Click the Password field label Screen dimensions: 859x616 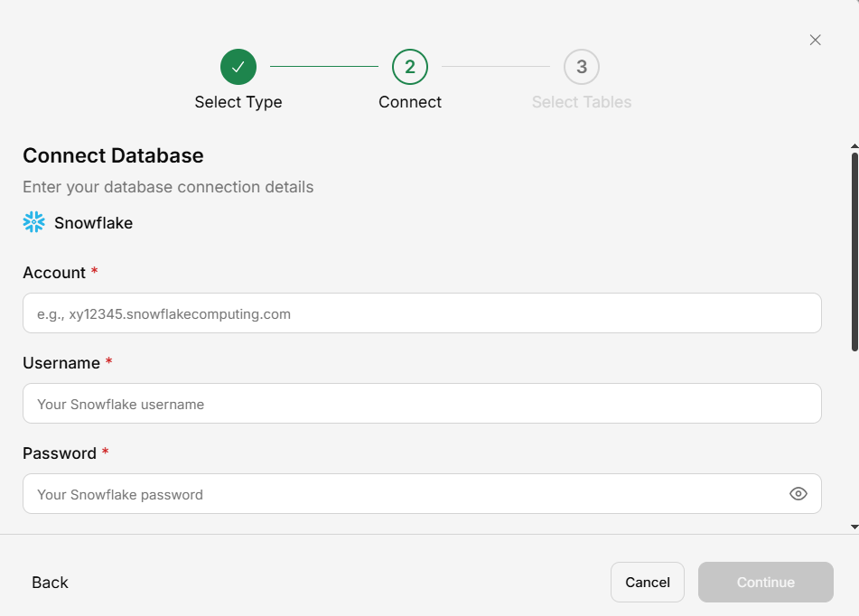(60, 453)
